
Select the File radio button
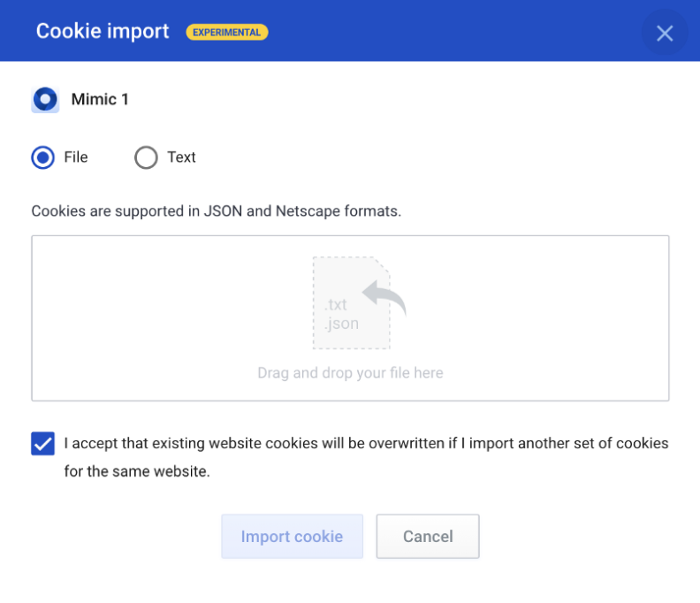coord(42,157)
